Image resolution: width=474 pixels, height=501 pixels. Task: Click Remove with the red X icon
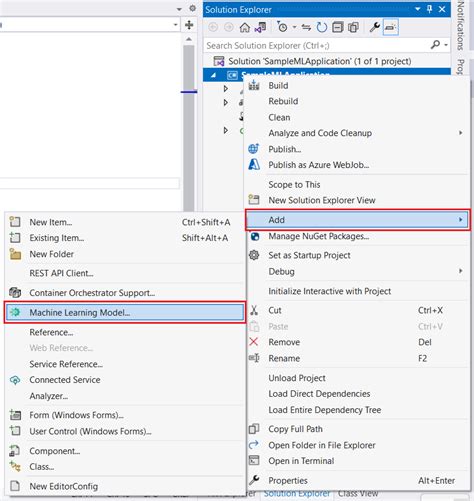(x=357, y=342)
